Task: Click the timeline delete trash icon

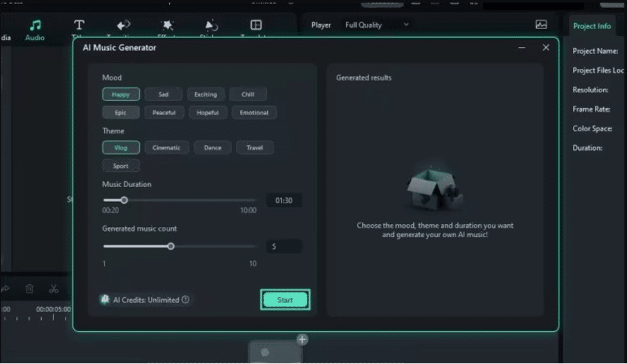Action: [x=30, y=289]
